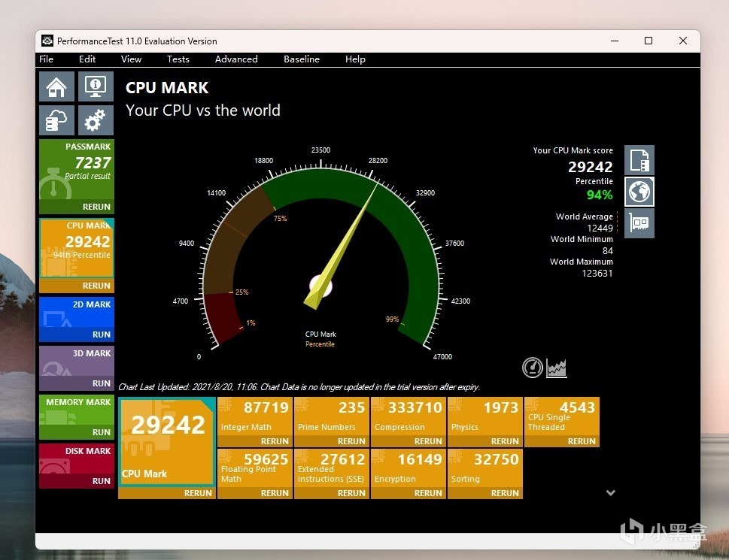This screenshot has width=729, height=560.
Task: Click the CPU Single Threaded 4543 score
Action: (578, 407)
